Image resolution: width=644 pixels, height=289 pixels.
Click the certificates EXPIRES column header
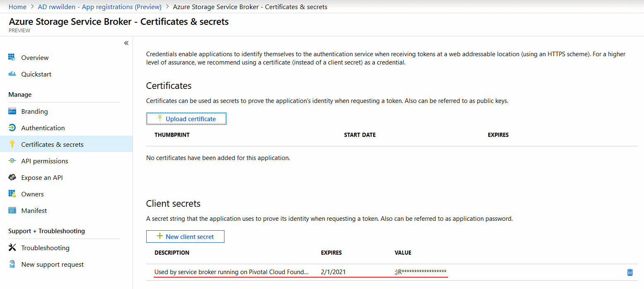(x=498, y=135)
